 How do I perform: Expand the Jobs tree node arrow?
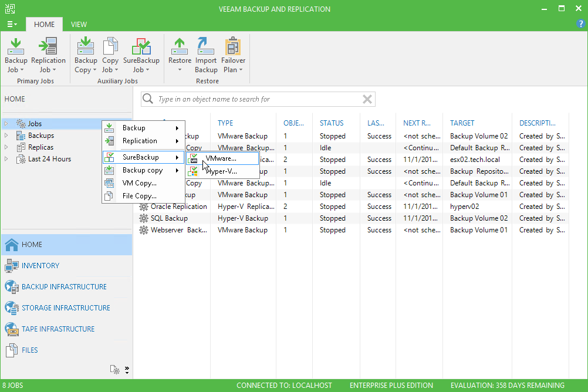(x=6, y=123)
